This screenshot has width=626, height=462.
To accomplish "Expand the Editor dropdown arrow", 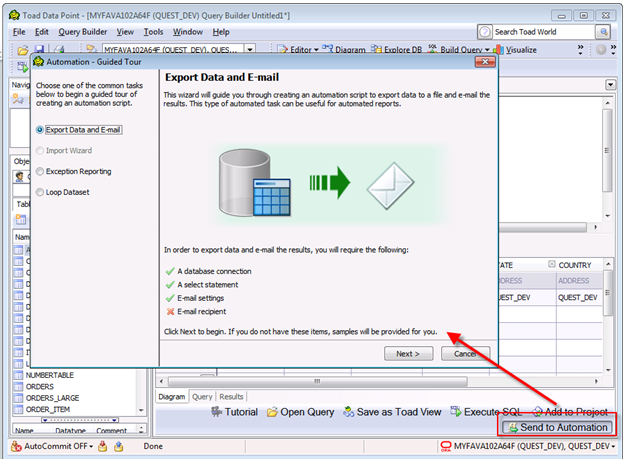I will (x=316, y=50).
